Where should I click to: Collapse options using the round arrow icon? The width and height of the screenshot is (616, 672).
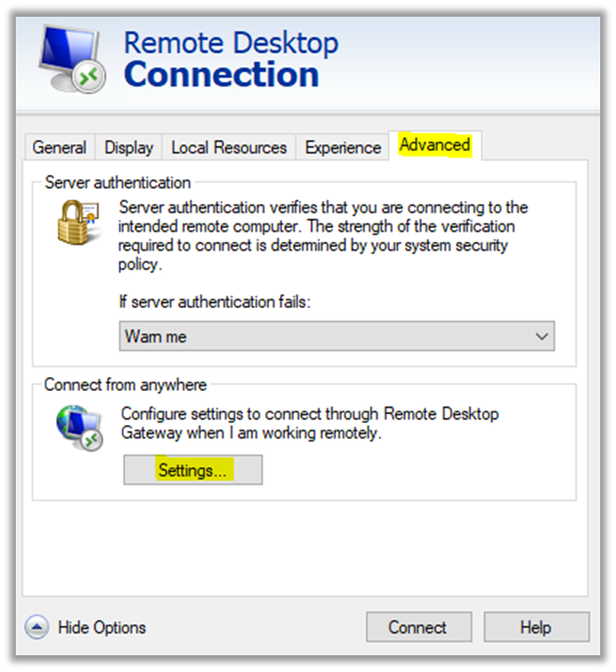click(x=36, y=627)
